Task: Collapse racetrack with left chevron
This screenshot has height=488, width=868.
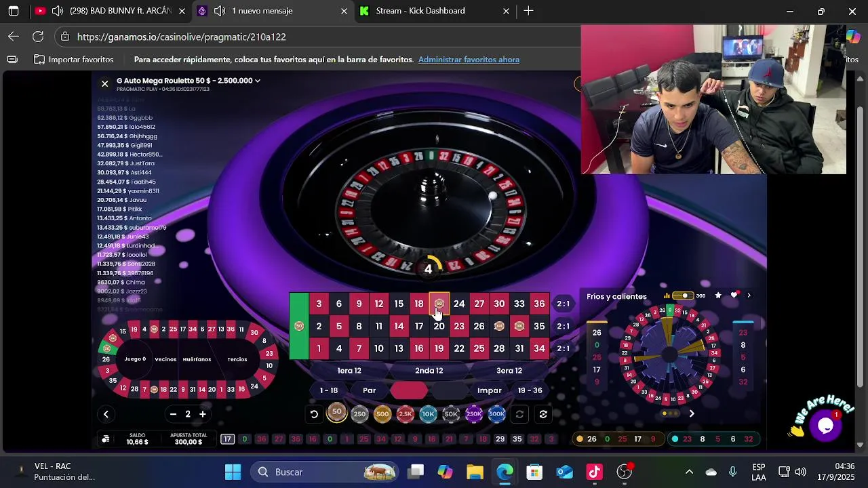Action: 106,414
